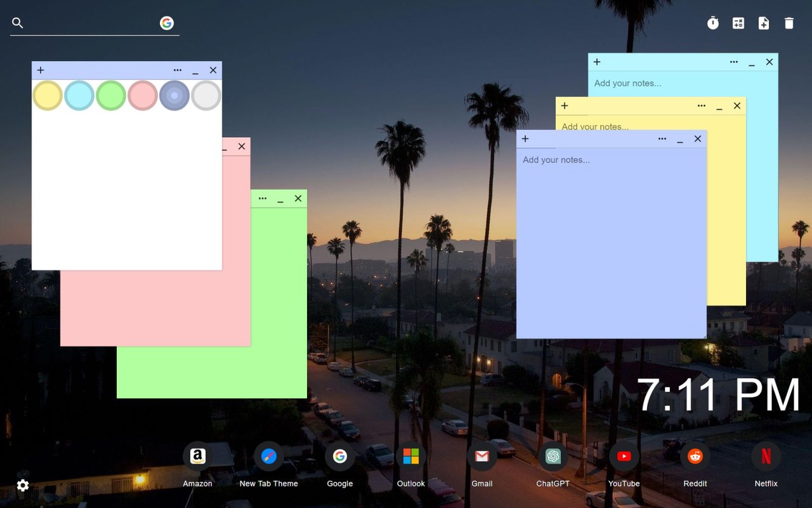Open the green note's three-dot menu
Image resolution: width=812 pixels, height=508 pixels.
pos(263,199)
